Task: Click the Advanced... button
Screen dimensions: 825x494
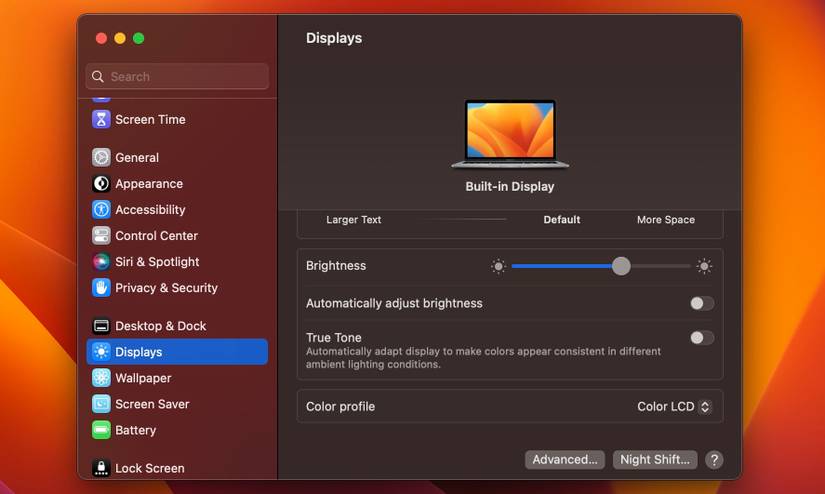Action: (565, 460)
